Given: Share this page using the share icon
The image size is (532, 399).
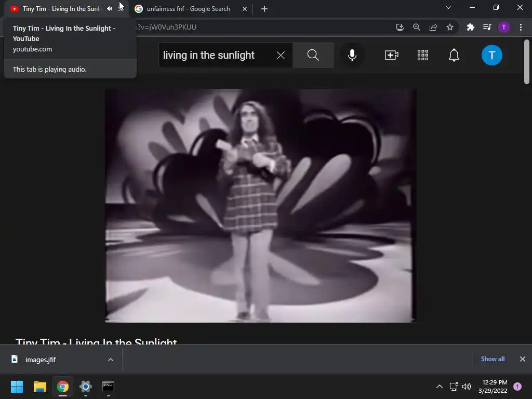Looking at the screenshot, I should click(x=433, y=27).
